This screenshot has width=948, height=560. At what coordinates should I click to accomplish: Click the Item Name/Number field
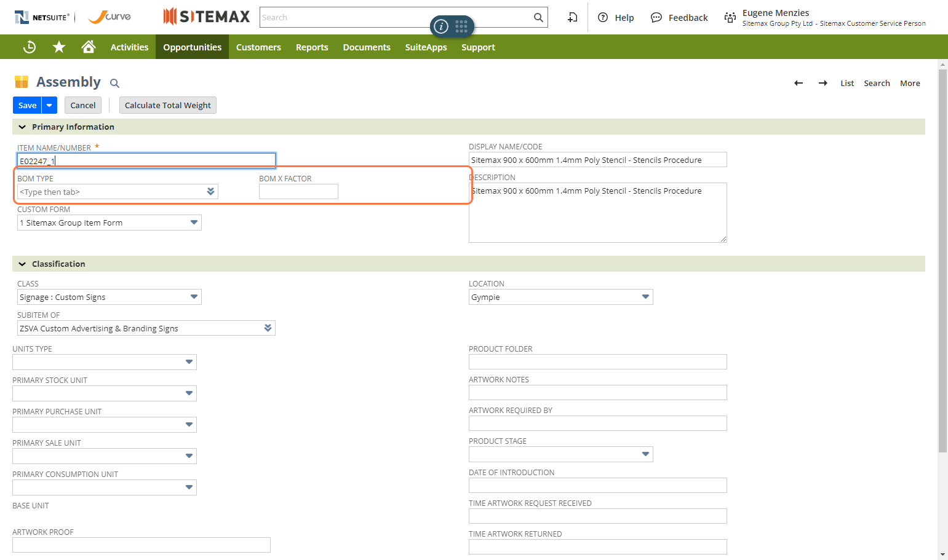(x=146, y=160)
